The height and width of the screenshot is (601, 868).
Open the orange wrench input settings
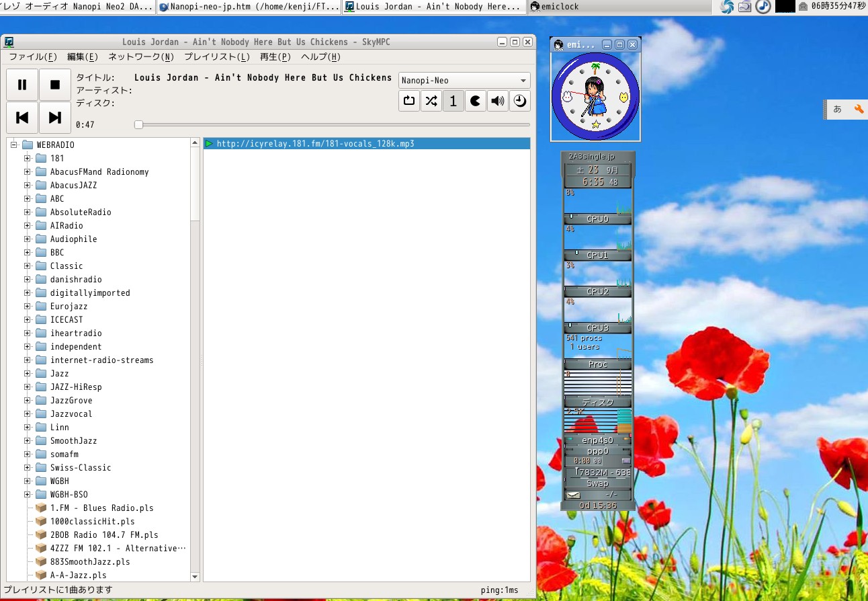click(859, 109)
